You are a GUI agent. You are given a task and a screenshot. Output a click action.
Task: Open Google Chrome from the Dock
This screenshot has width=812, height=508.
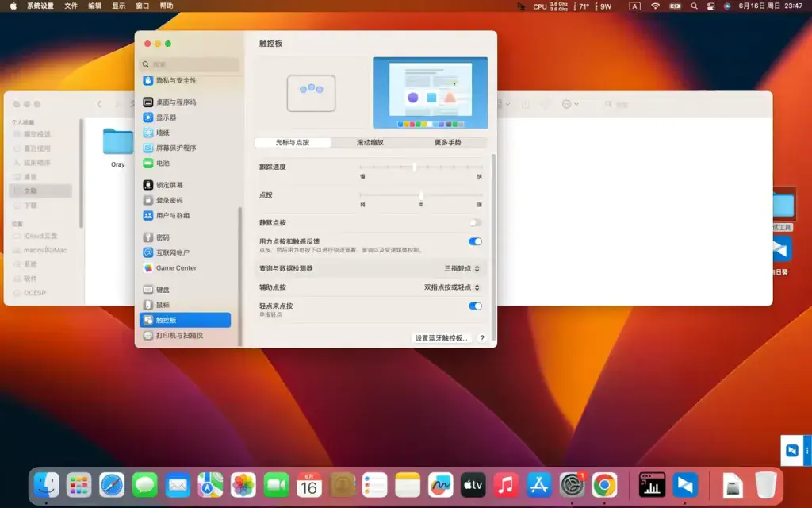coord(604,486)
